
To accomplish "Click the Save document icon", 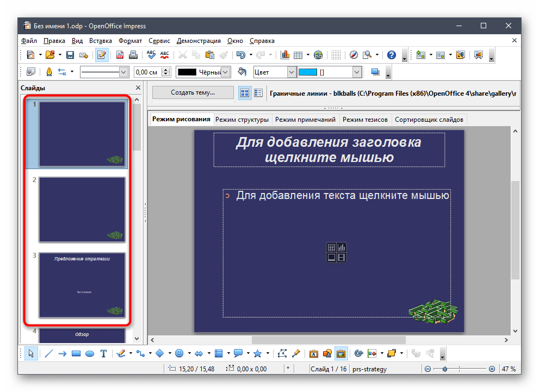I will (x=70, y=55).
